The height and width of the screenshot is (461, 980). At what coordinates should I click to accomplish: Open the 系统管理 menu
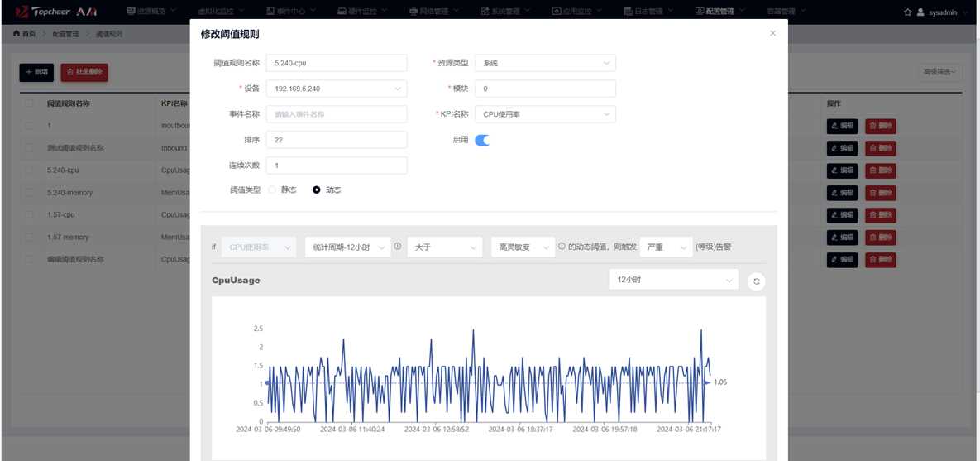tap(506, 12)
